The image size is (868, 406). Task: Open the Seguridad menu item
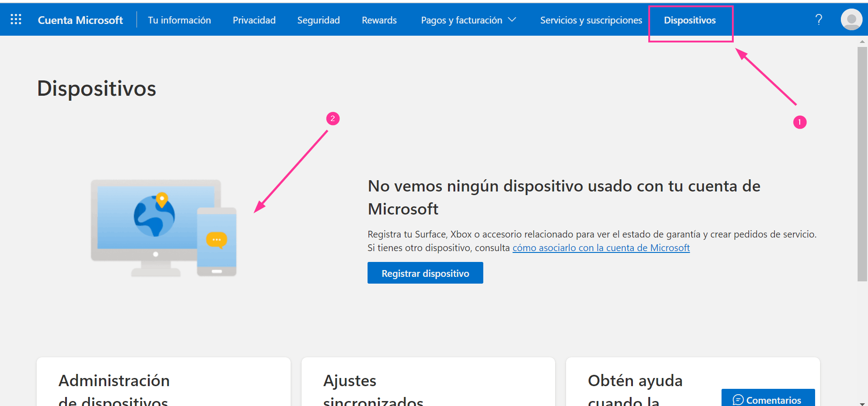[x=318, y=20]
